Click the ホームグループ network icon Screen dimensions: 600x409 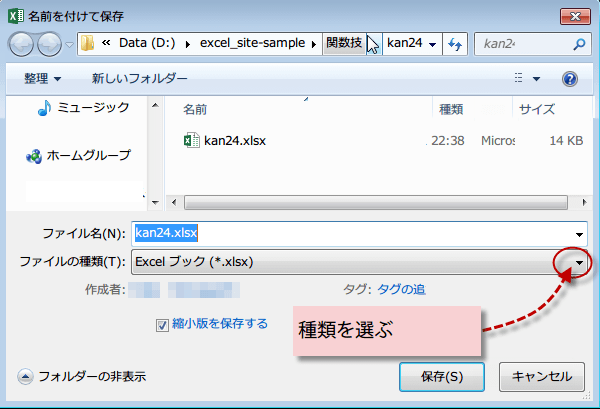tap(34, 156)
